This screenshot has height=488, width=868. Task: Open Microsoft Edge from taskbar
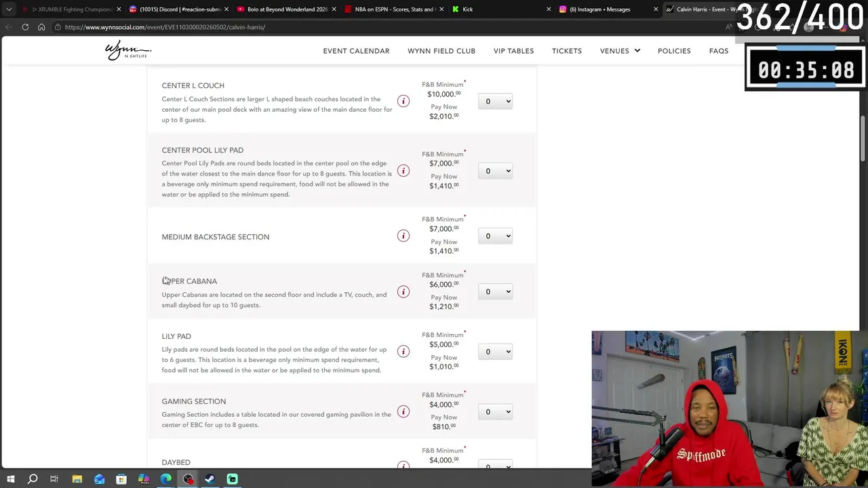(166, 479)
